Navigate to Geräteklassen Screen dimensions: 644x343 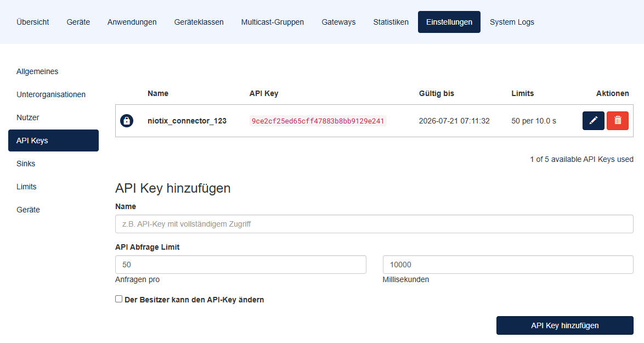[x=199, y=22]
